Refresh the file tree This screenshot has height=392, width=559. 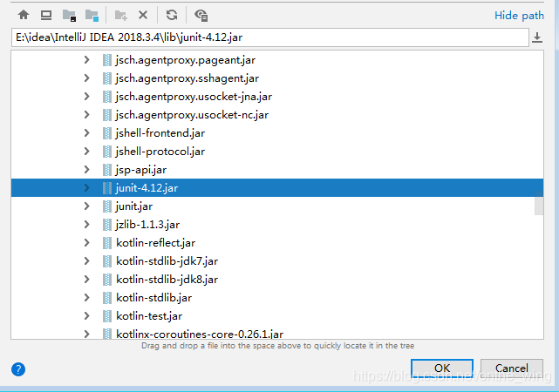point(172,15)
